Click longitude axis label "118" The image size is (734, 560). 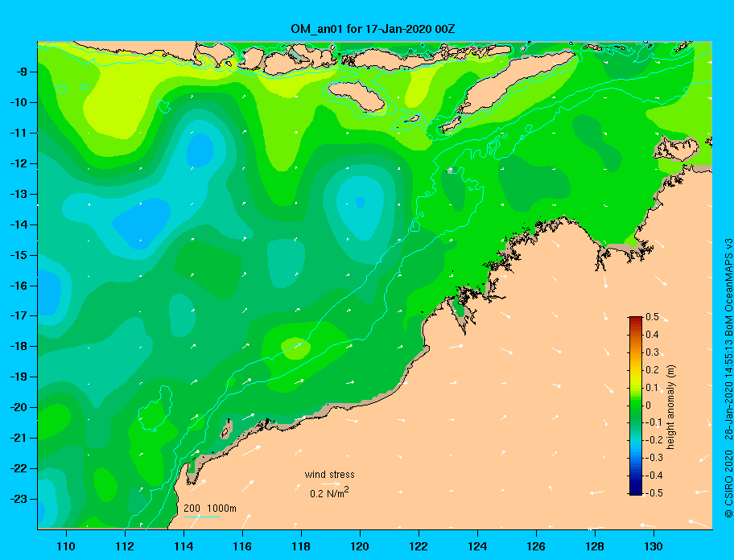301,546
